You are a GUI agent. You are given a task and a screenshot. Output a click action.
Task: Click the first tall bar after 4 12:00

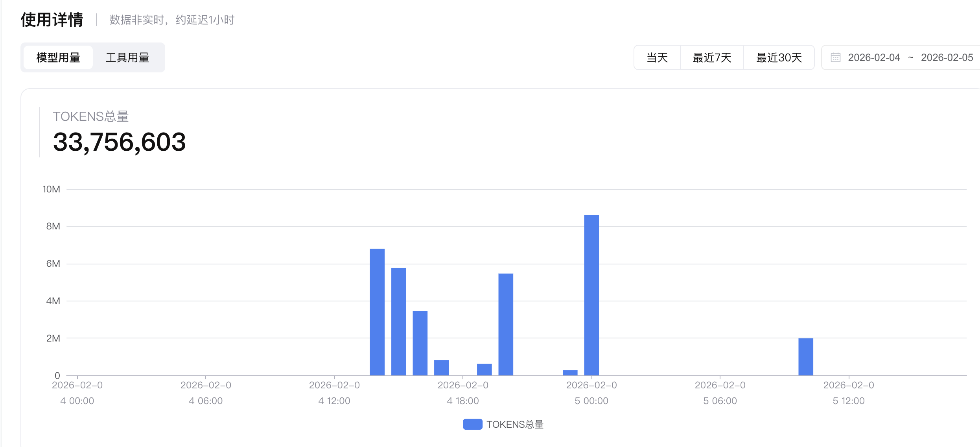377,311
